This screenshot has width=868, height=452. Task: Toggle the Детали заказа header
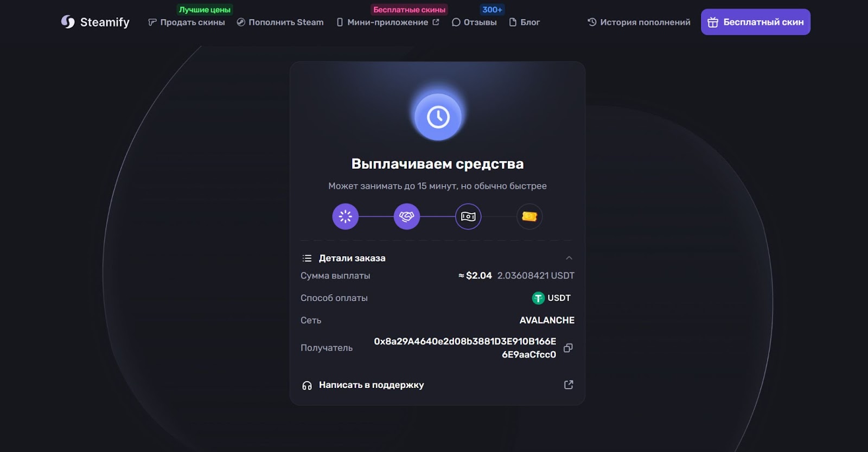tap(437, 258)
